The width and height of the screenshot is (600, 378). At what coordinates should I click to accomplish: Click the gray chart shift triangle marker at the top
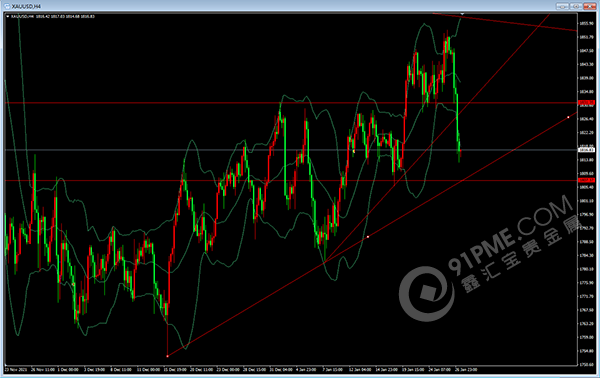(x=462, y=14)
